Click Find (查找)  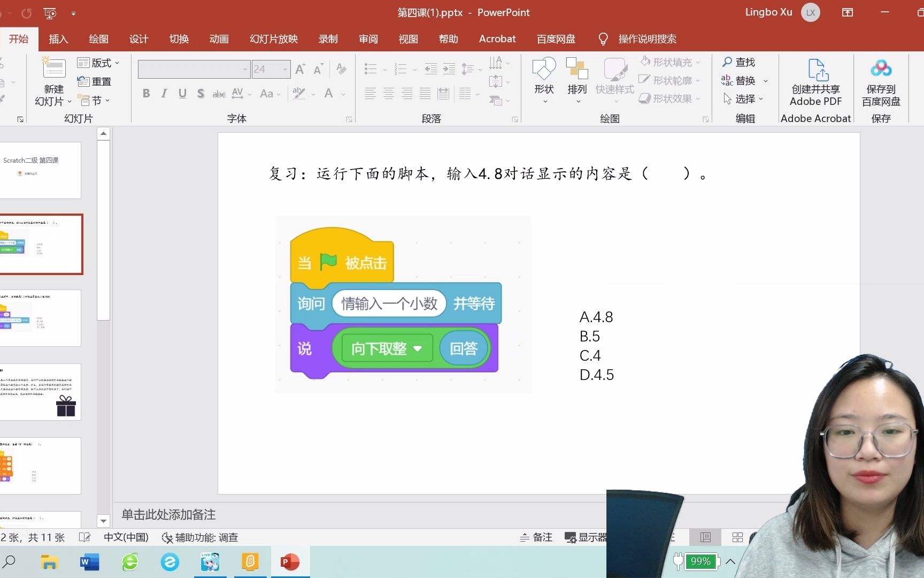coord(738,62)
